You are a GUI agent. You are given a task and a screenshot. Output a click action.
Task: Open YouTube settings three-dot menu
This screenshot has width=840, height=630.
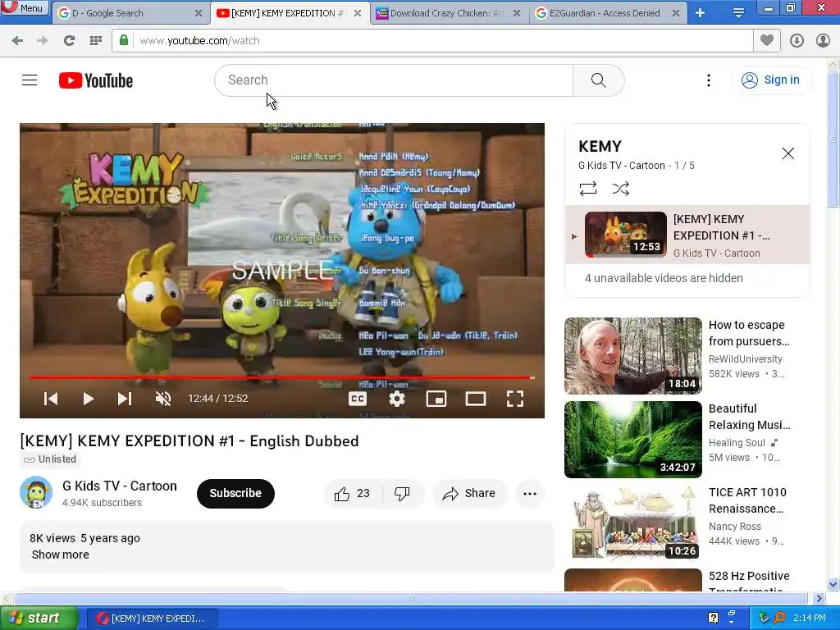[708, 80]
